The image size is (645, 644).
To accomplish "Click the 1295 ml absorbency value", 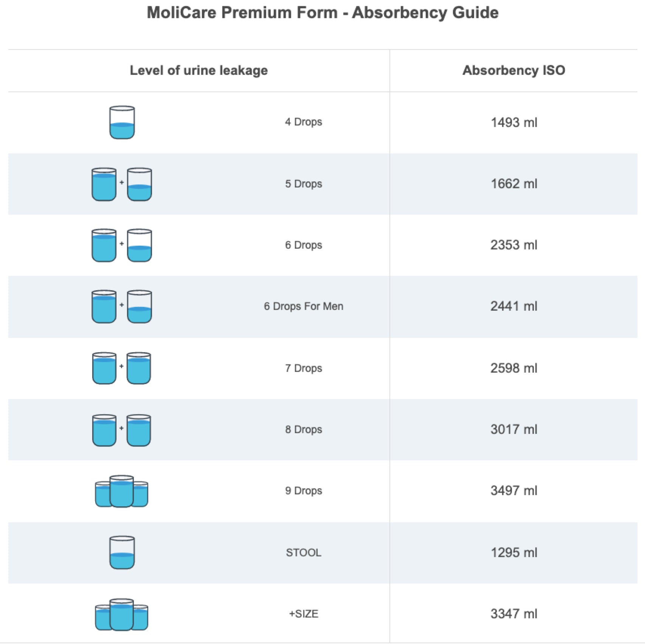I will click(514, 553).
